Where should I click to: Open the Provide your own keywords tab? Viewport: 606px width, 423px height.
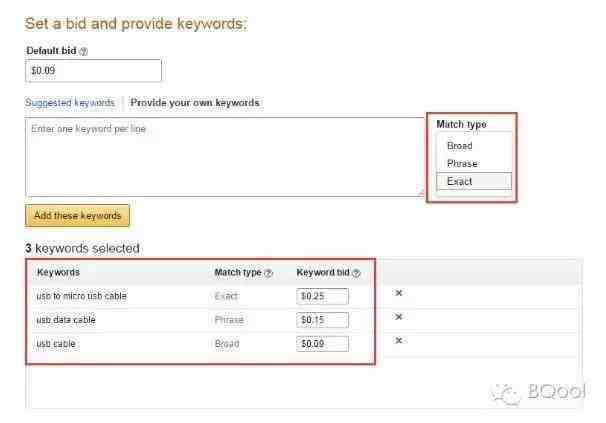[x=195, y=103]
